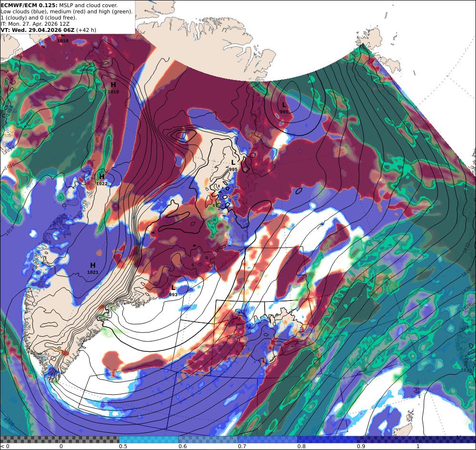476x450 pixels.
Task: Click the '1' colorbar tick label
Action: pos(418,446)
